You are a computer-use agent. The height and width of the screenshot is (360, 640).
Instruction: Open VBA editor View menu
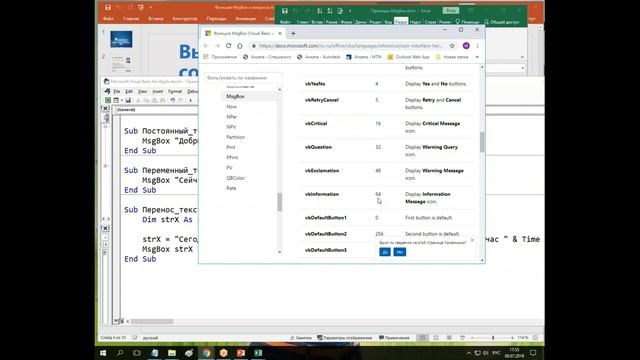click(x=142, y=91)
